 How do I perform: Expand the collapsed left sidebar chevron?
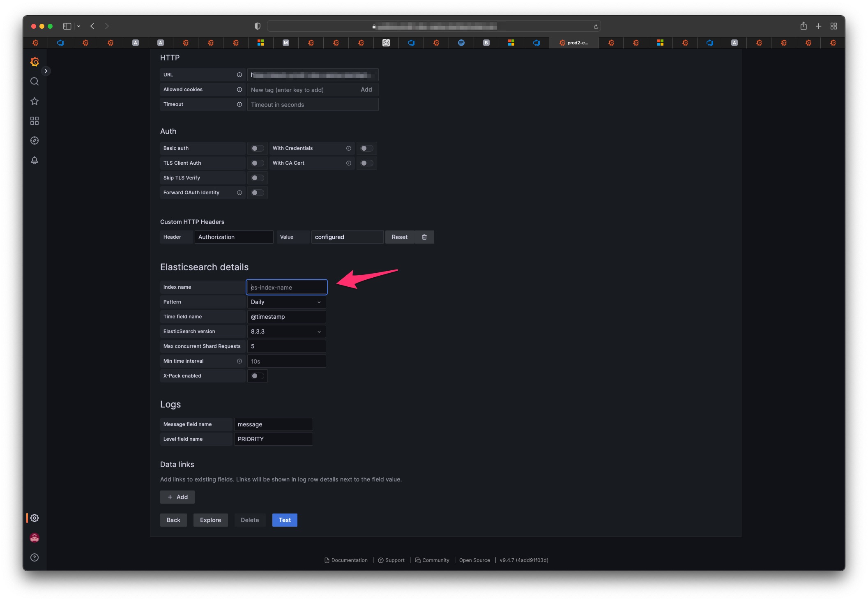click(x=46, y=71)
